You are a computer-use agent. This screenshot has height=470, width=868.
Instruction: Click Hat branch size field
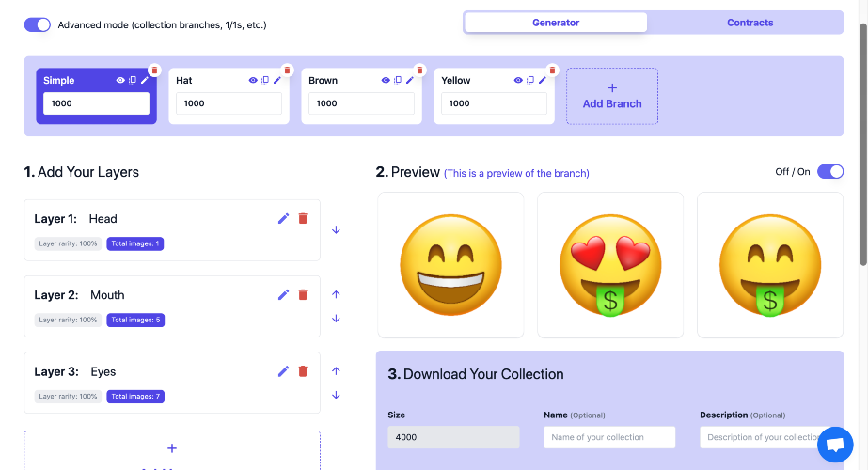(x=229, y=103)
